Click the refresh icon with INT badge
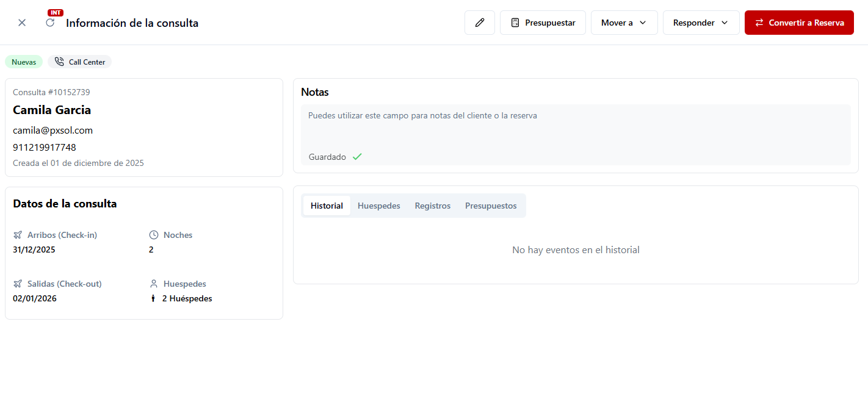 coord(50,23)
